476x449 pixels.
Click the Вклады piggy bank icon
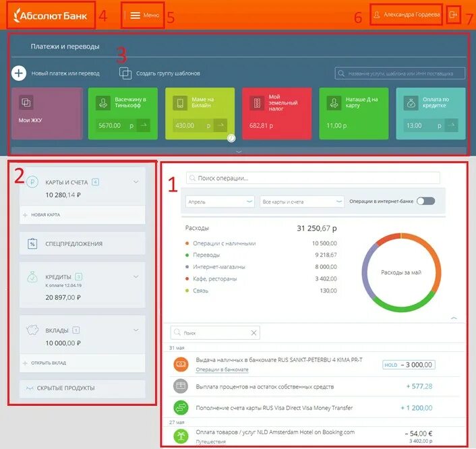tap(32, 330)
